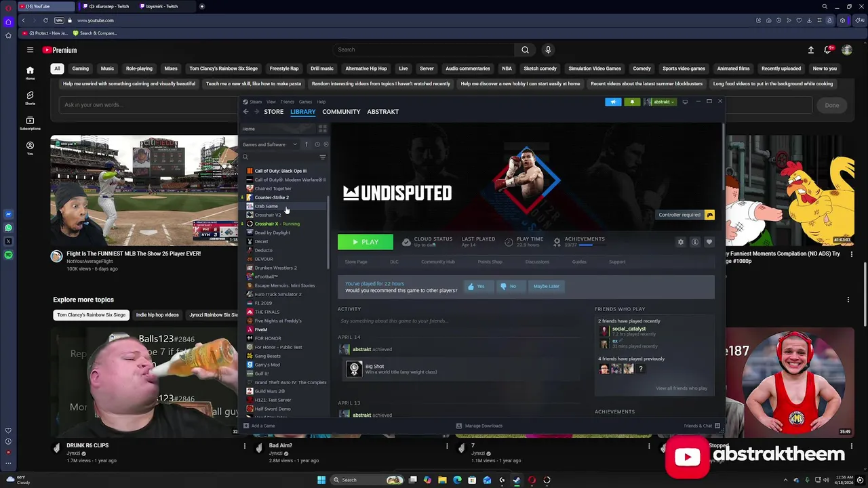Open the Steam Big Picture mode icon
Image resolution: width=868 pixels, height=488 pixels.
pyautogui.click(x=685, y=102)
